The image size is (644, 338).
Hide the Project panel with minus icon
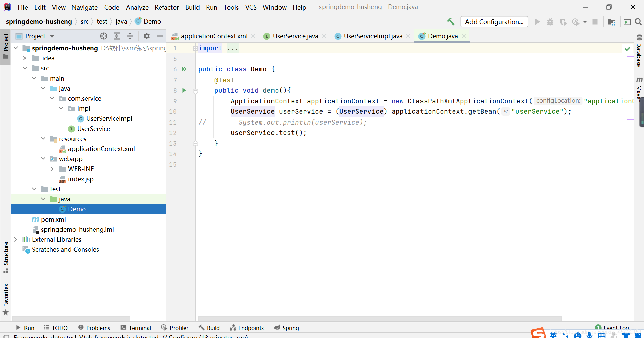[x=160, y=36]
